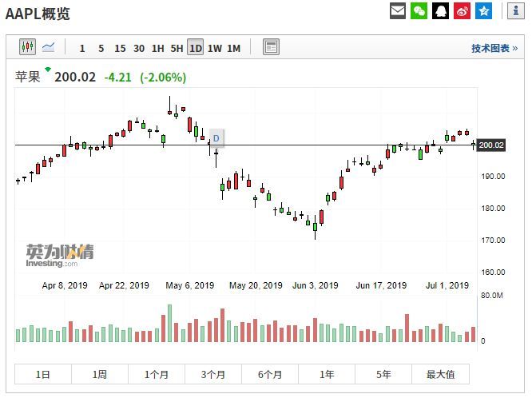This screenshot has width=532, height=402.
Task: Click the 190.00 axis label
Action: click(493, 176)
